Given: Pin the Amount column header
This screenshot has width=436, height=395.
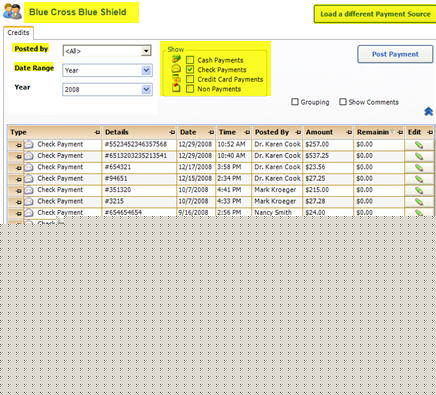Looking at the screenshot, I should click(x=349, y=132).
